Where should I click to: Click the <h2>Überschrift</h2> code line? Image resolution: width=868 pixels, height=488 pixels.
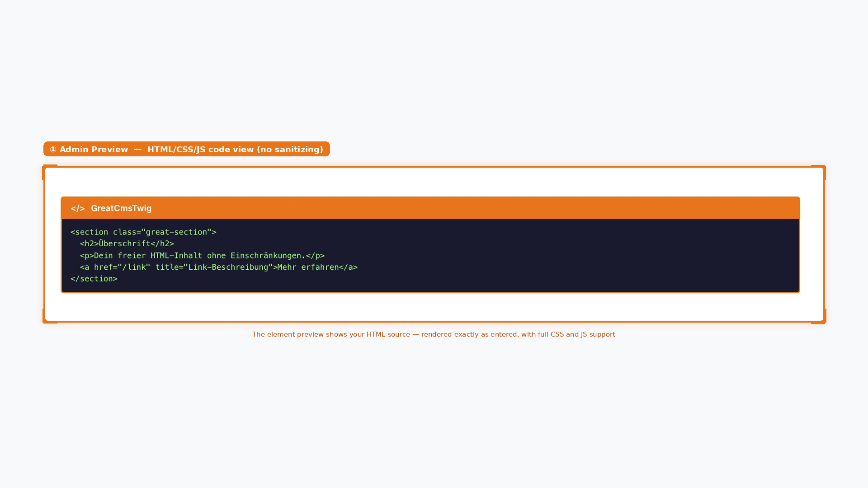(x=127, y=244)
